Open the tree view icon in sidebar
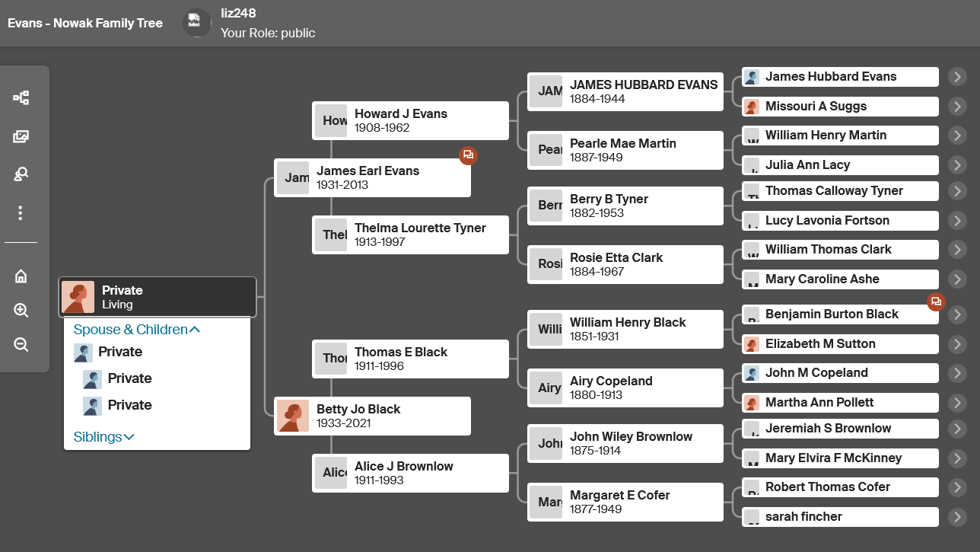Screen dimensions: 980x552 click(21, 97)
